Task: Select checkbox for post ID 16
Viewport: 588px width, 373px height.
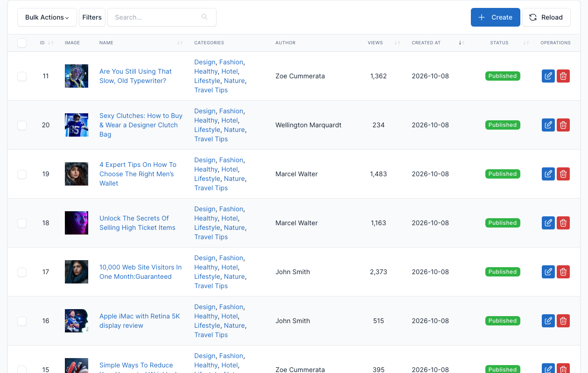Action: pyautogui.click(x=22, y=321)
